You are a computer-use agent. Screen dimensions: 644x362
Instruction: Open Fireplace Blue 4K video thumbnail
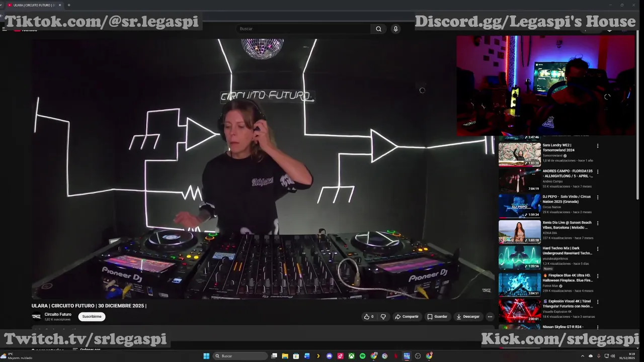pos(520,285)
